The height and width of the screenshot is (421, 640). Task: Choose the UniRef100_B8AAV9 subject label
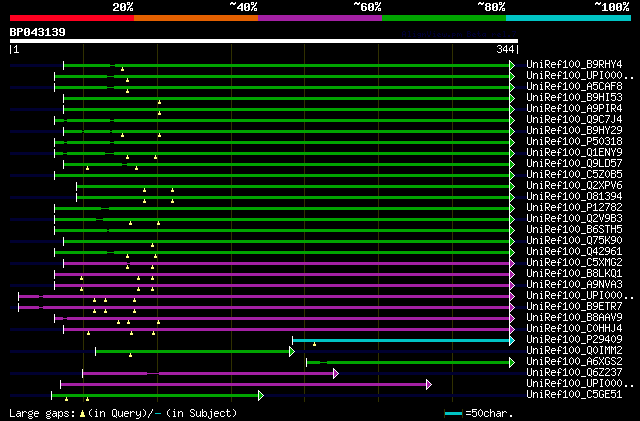574,318
